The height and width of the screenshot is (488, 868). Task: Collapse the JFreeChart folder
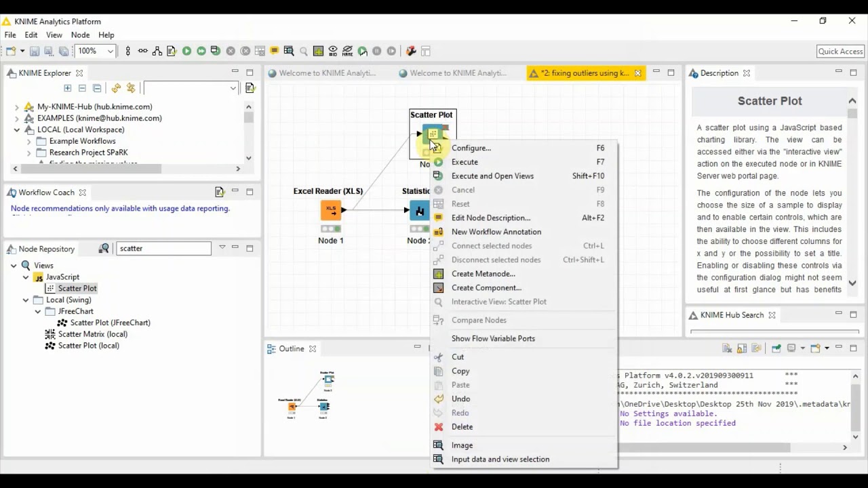point(38,312)
